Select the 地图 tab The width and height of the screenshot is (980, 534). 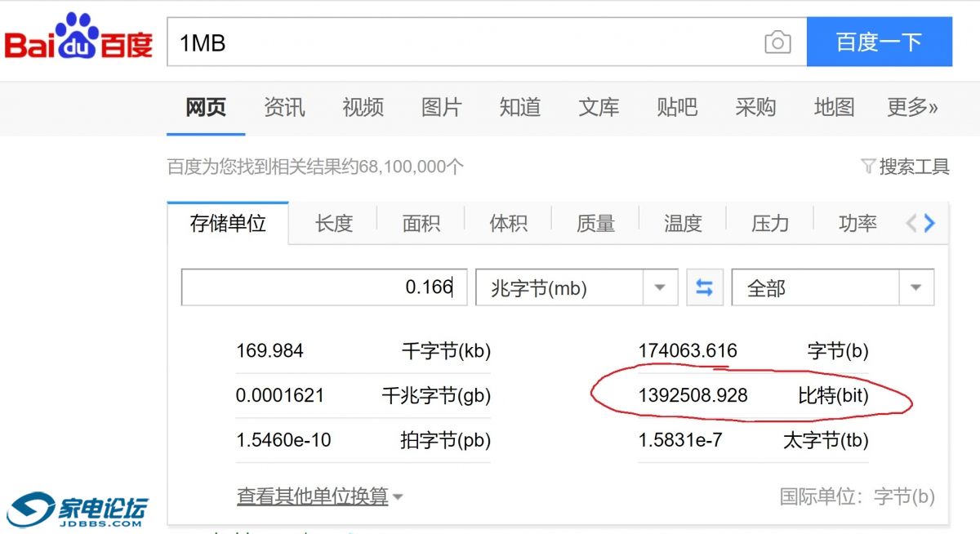click(834, 107)
